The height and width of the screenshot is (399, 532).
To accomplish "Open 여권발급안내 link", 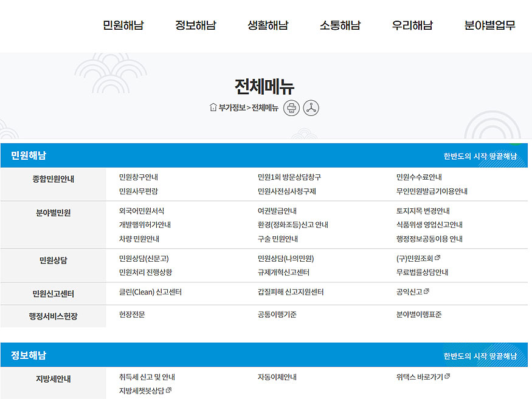I will click(277, 211).
